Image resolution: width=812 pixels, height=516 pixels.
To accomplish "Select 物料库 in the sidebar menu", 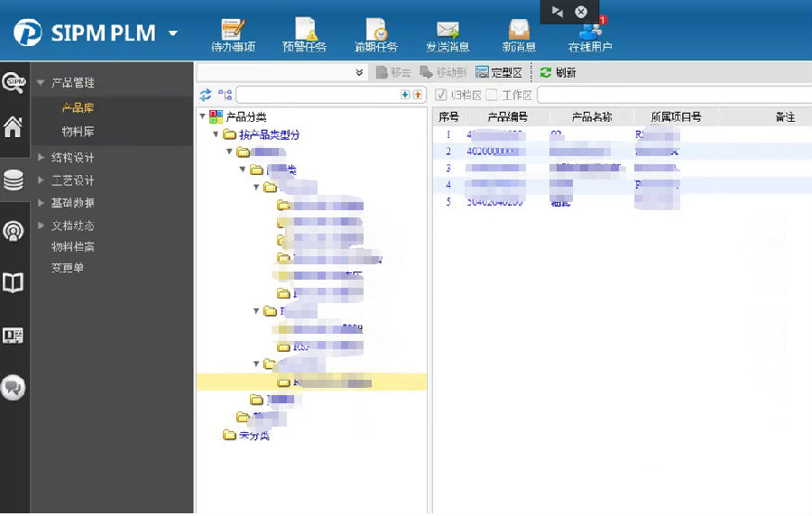I will coord(78,132).
